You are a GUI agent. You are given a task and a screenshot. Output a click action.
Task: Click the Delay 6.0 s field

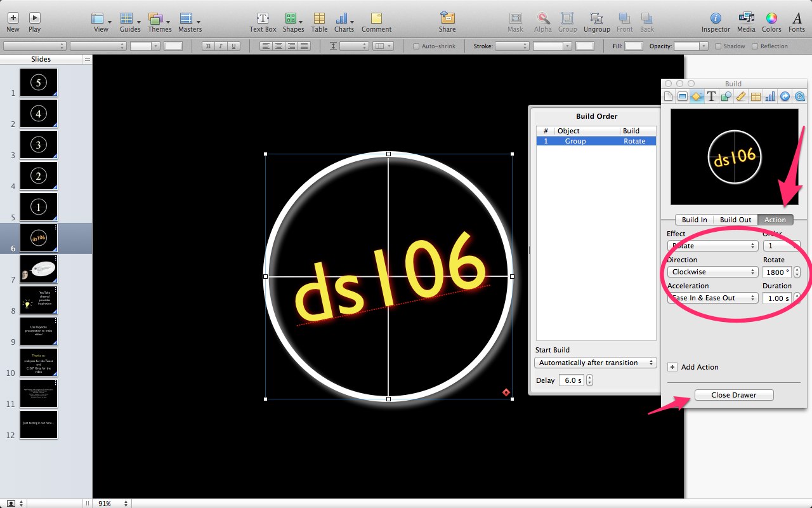pos(572,380)
